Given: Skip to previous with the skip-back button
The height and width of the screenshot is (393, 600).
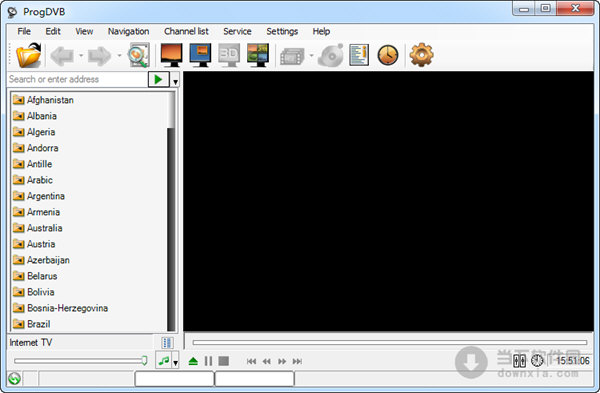Looking at the screenshot, I should pyautogui.click(x=251, y=361).
